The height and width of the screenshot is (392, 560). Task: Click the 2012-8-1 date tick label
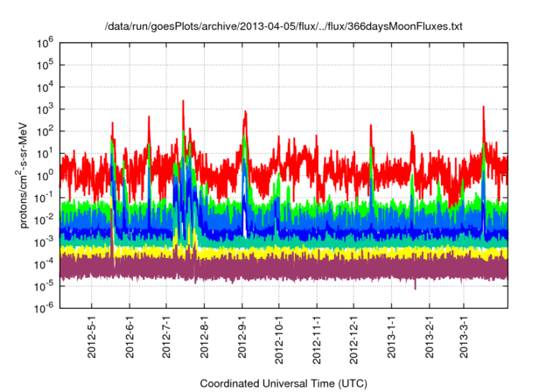click(x=205, y=337)
